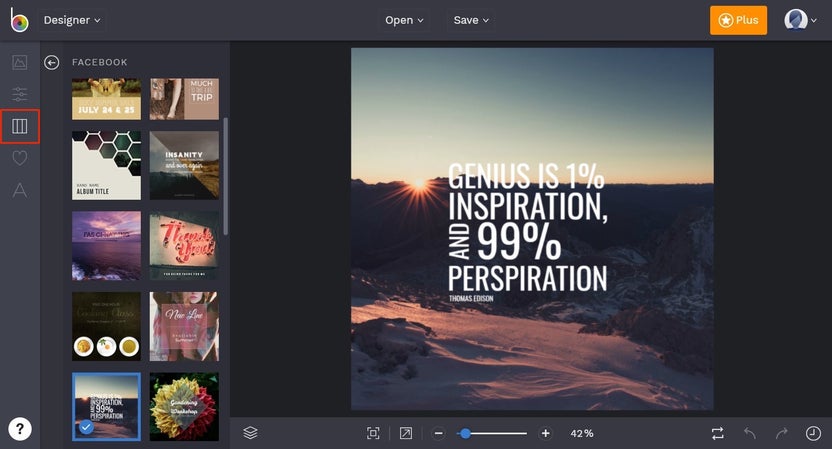The width and height of the screenshot is (832, 449).
Task: Open the history clock icon
Action: pyautogui.click(x=813, y=433)
